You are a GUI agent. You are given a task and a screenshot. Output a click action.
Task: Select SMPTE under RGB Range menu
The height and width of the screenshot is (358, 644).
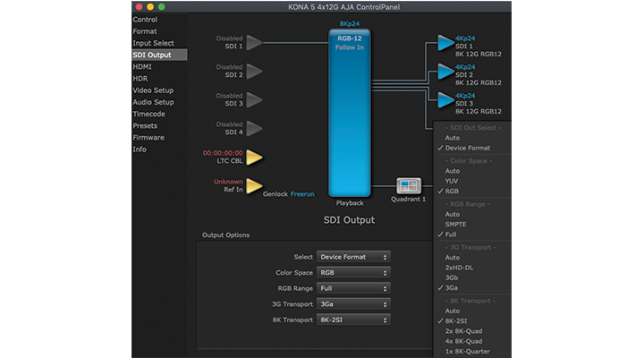456,224
